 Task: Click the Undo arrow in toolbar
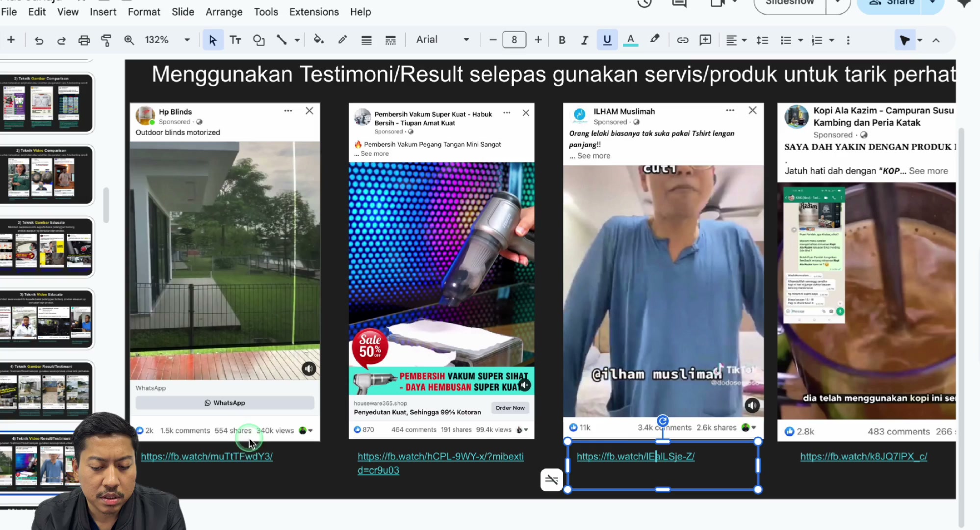tap(39, 40)
